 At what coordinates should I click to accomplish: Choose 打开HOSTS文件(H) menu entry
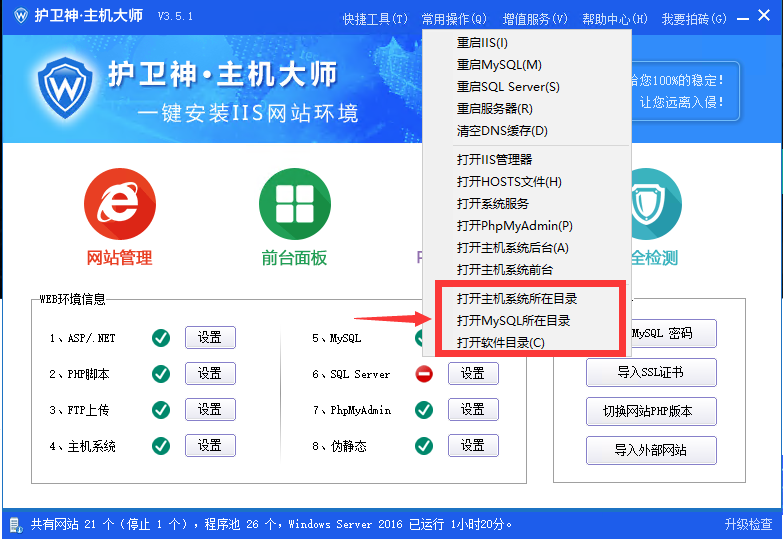[509, 182]
